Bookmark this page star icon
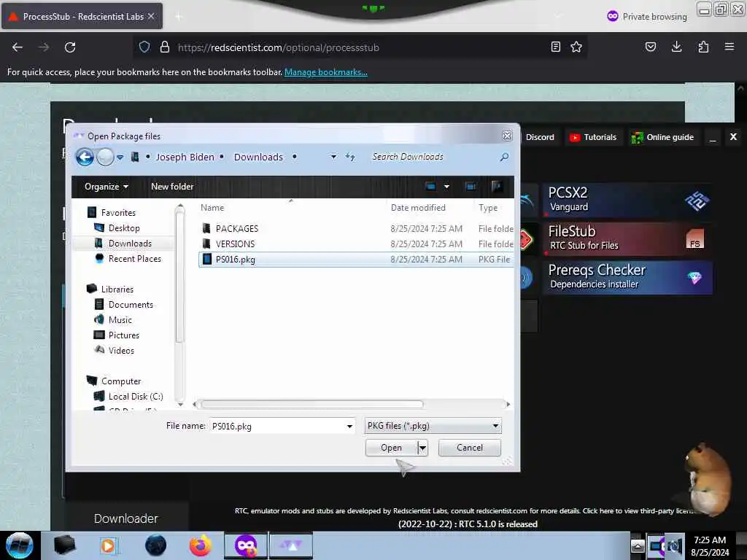This screenshot has height=560, width=747. tap(576, 47)
